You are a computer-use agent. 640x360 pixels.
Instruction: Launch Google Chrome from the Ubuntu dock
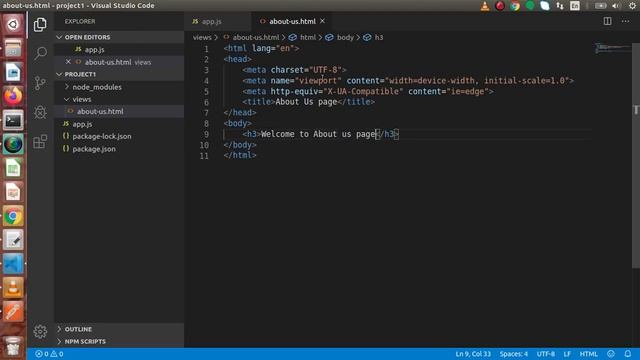[x=13, y=216]
